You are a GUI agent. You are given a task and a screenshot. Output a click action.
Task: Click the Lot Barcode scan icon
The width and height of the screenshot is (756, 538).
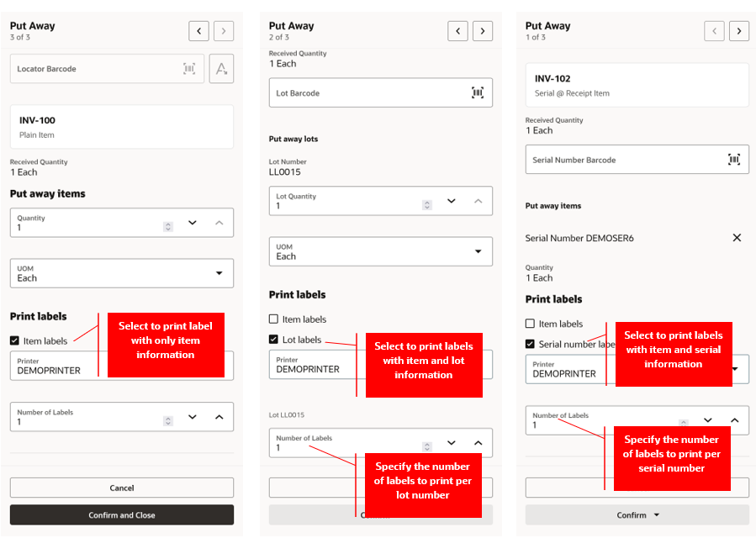point(477,92)
